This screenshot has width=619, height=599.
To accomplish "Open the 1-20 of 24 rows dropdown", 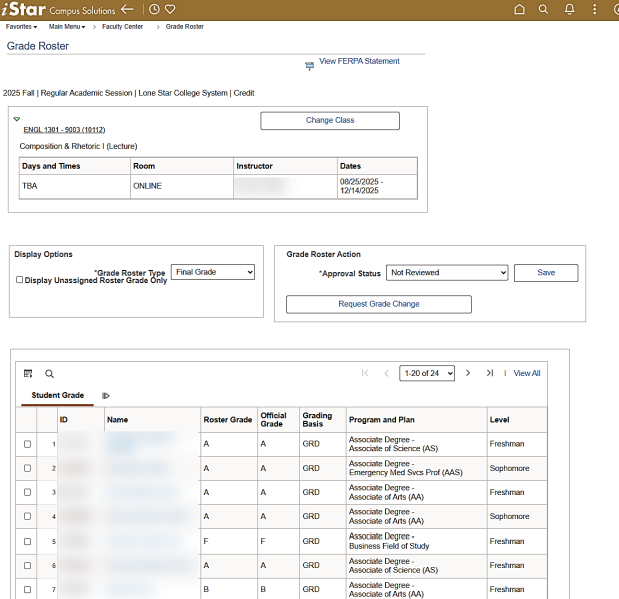I will point(427,373).
